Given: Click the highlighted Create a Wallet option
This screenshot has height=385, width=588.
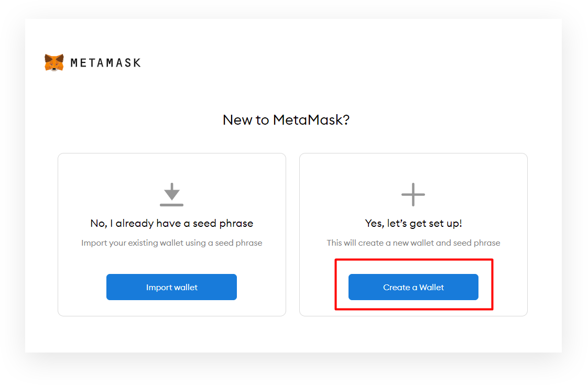Looking at the screenshot, I should click(x=413, y=287).
